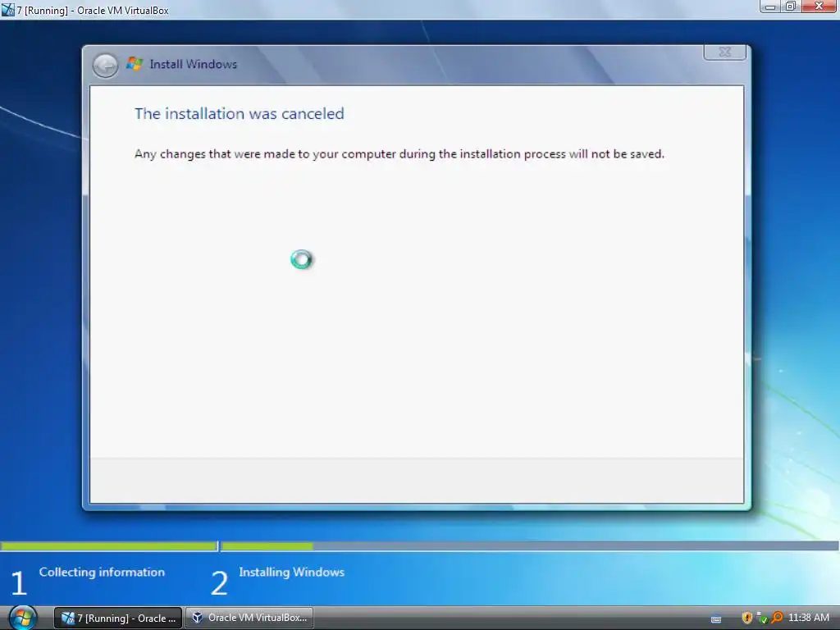Click the 'Installing Windows' progress bar

point(530,546)
